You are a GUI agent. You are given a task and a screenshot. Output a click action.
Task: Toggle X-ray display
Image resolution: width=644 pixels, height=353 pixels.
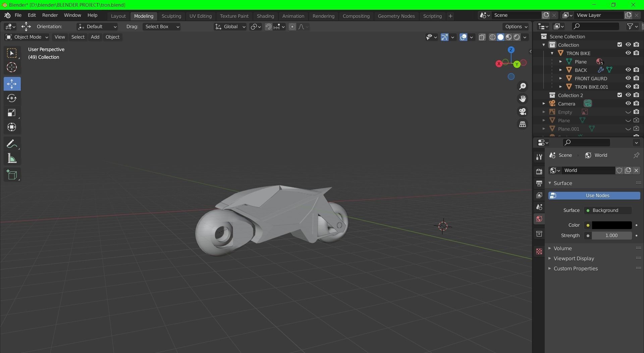[482, 37]
